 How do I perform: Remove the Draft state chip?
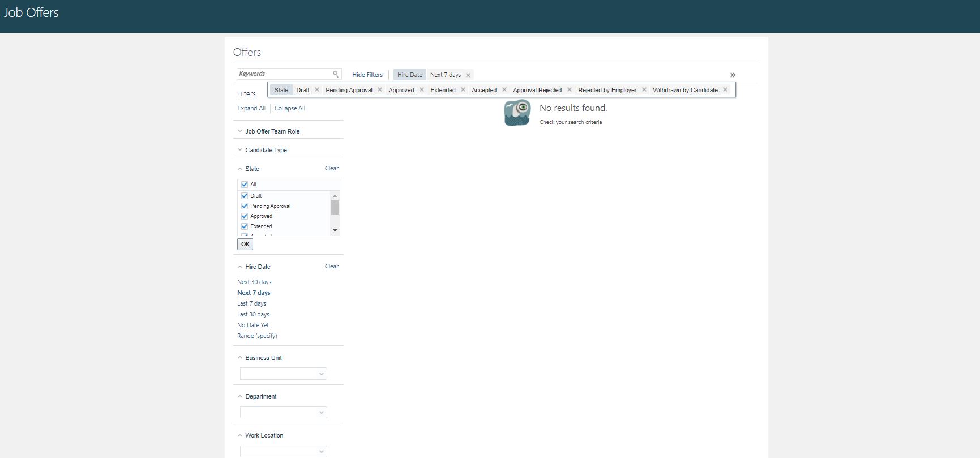coord(317,89)
